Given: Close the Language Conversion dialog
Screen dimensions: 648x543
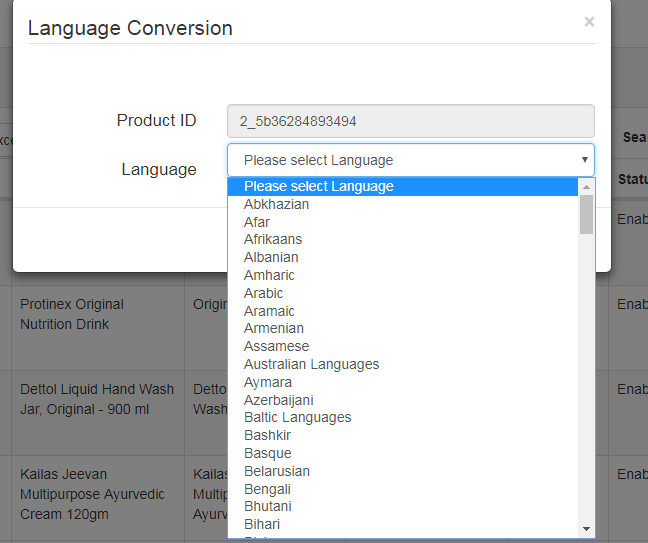Looking at the screenshot, I should pyautogui.click(x=589, y=21).
